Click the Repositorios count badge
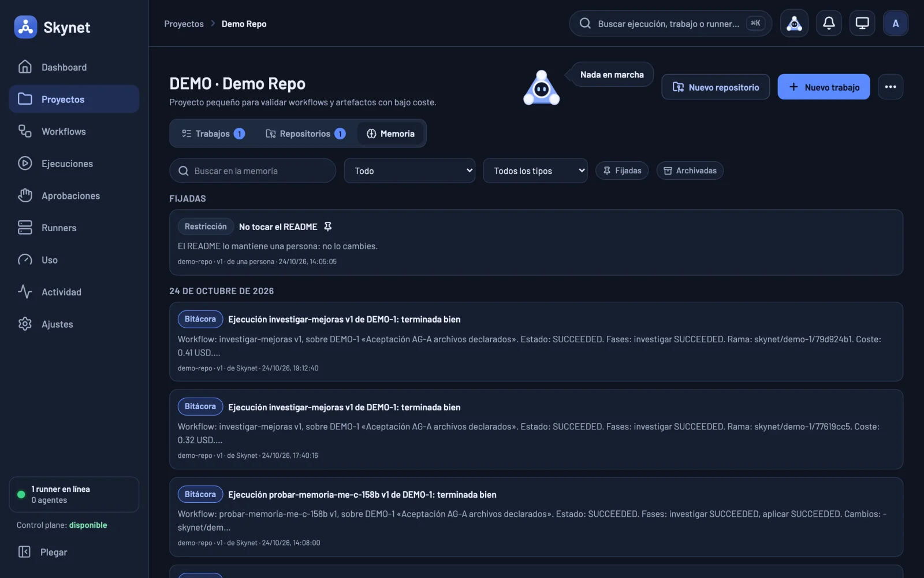The width and height of the screenshot is (924, 578). 340,134
